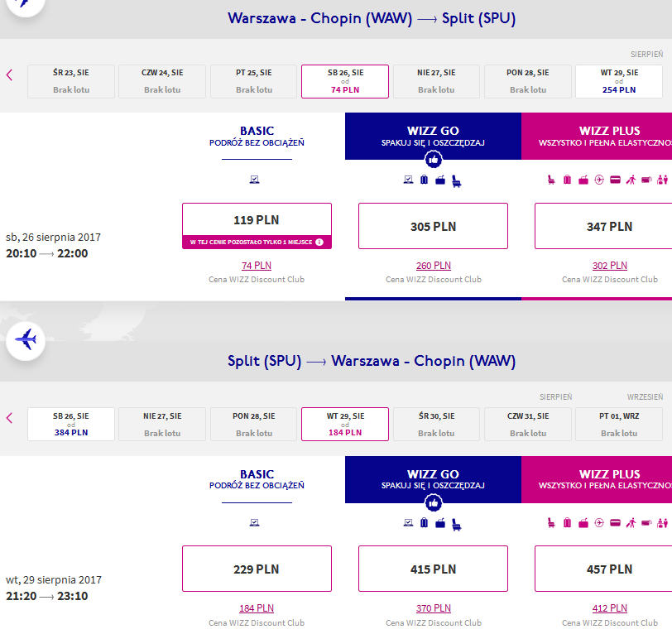Open the 302 PLN WIZZ Discount Club price
This screenshot has width=672, height=634.
609,266
